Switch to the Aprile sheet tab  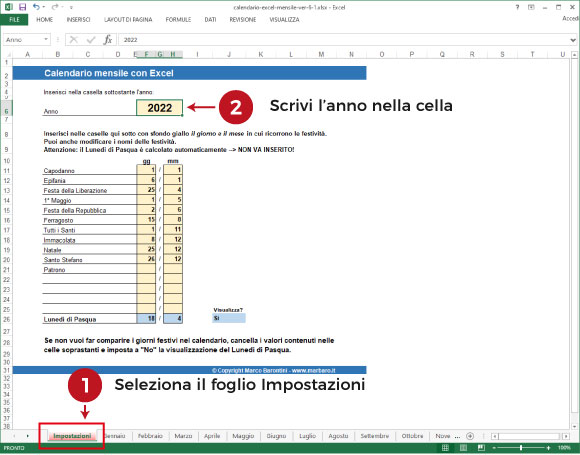(x=212, y=436)
